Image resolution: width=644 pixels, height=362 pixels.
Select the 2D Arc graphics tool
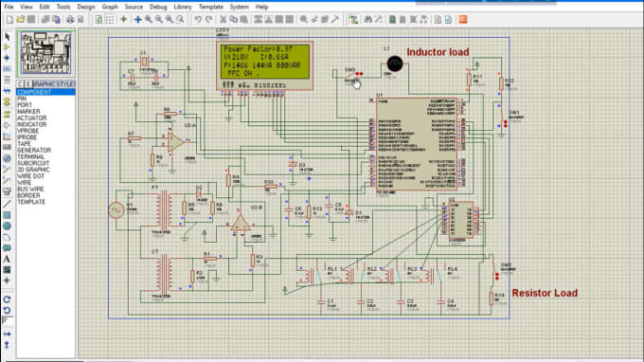(7, 237)
